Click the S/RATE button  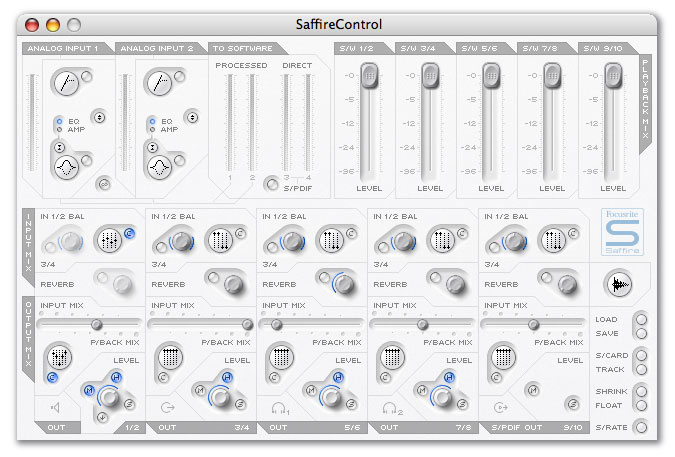(641, 428)
